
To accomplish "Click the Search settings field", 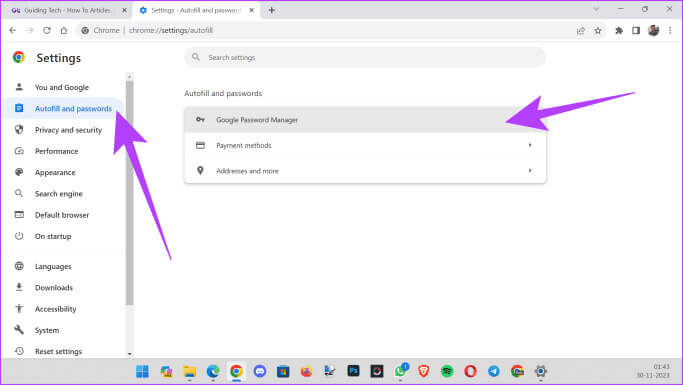I will click(x=365, y=57).
